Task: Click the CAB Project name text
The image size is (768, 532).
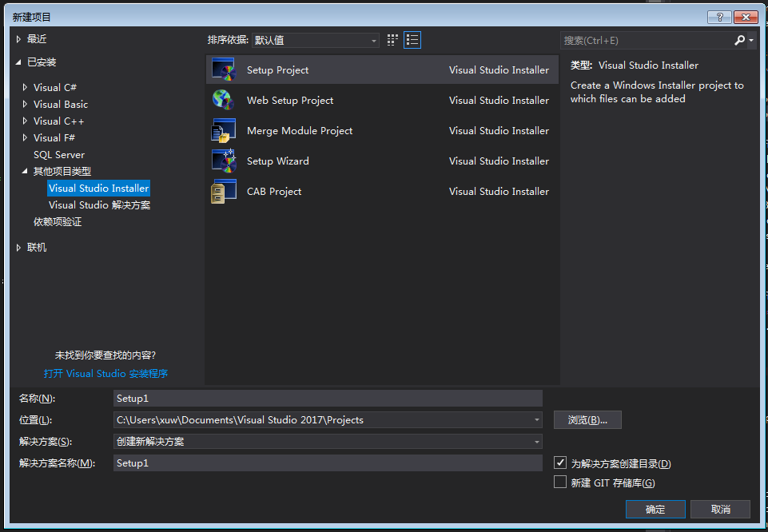Action: (274, 192)
